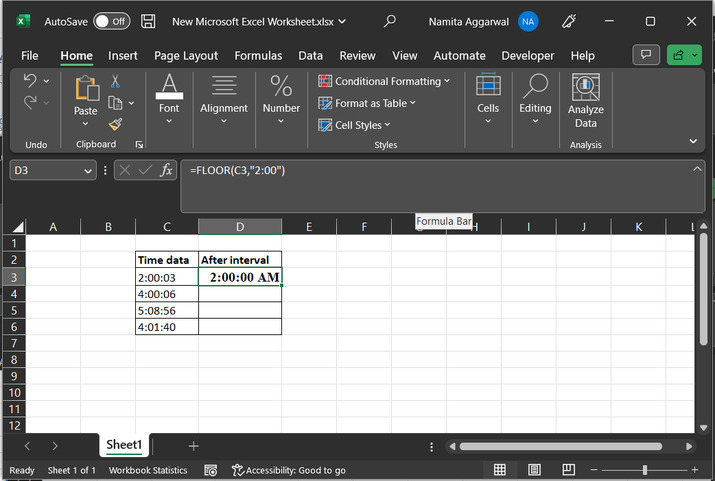
Task: Select the Sheet1 worksheet tab
Action: tap(124, 445)
